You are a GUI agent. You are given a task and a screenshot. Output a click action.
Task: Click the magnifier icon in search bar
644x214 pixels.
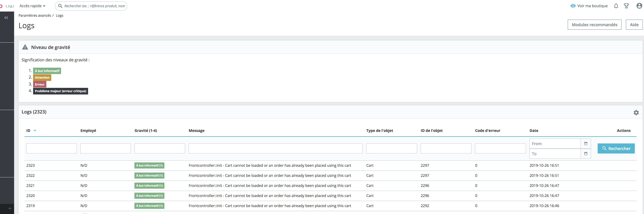coord(60,6)
